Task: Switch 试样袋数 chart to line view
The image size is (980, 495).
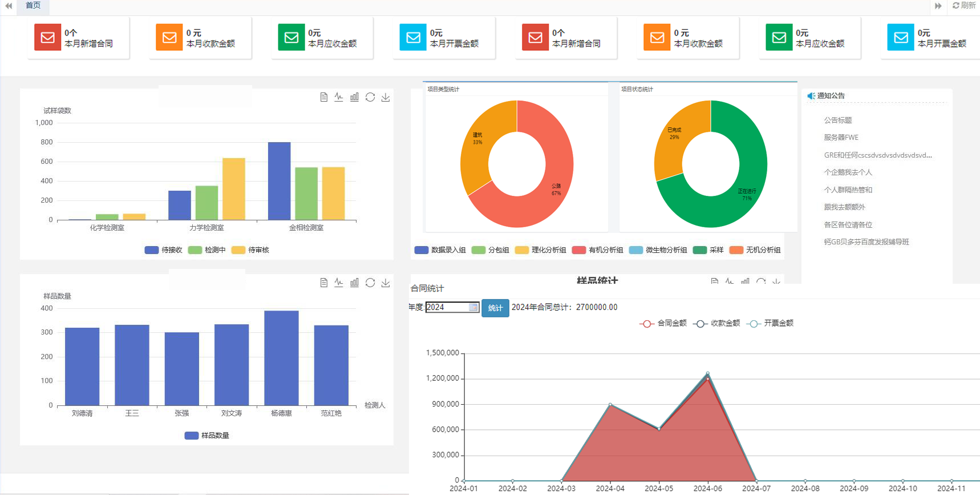Action: tap(339, 97)
